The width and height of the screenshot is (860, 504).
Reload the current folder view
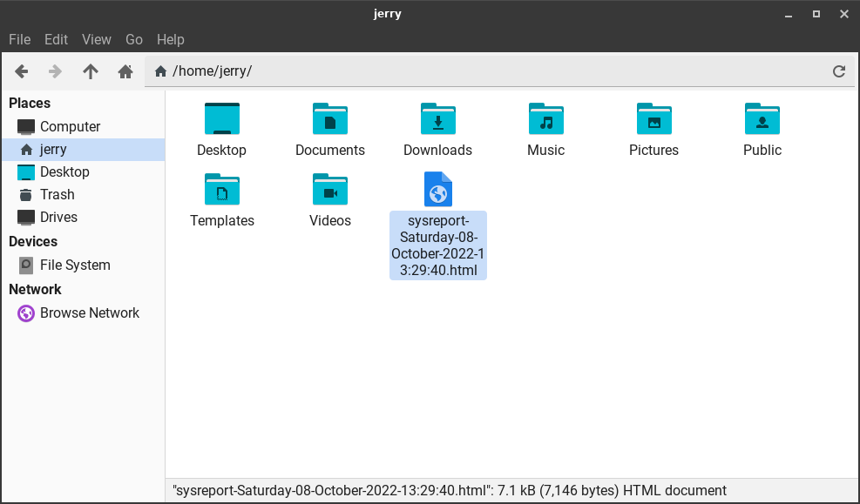tap(839, 71)
